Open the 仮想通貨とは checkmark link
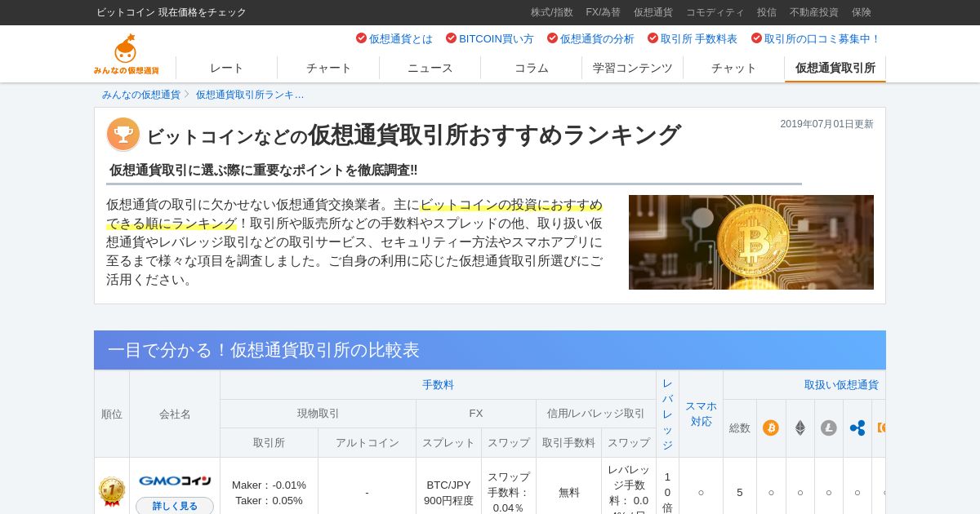The width and height of the screenshot is (980, 514). click(394, 38)
